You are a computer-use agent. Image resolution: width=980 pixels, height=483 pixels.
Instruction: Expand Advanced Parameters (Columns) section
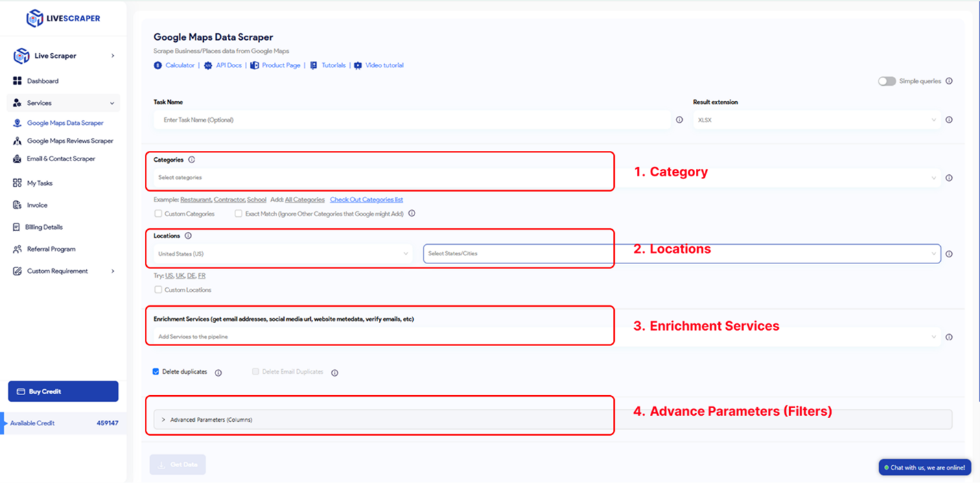coord(552,419)
